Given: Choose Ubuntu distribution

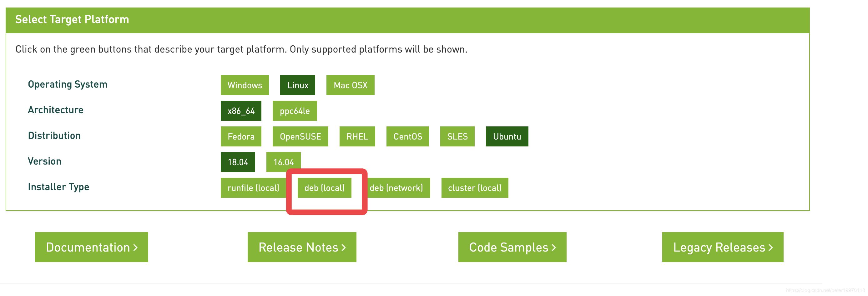Looking at the screenshot, I should pos(507,136).
